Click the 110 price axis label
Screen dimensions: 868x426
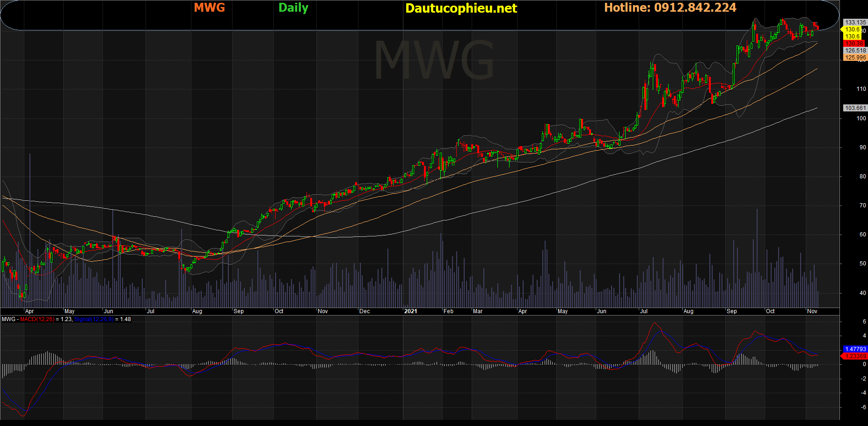point(861,89)
